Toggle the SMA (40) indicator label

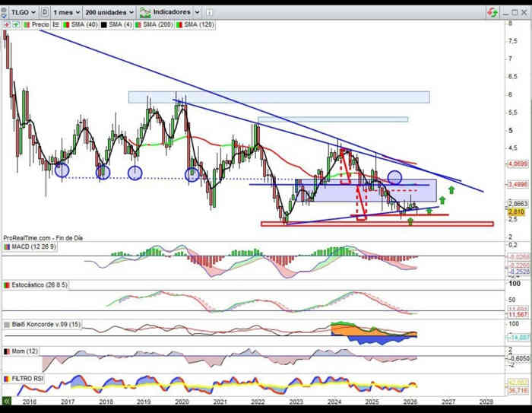pos(78,25)
